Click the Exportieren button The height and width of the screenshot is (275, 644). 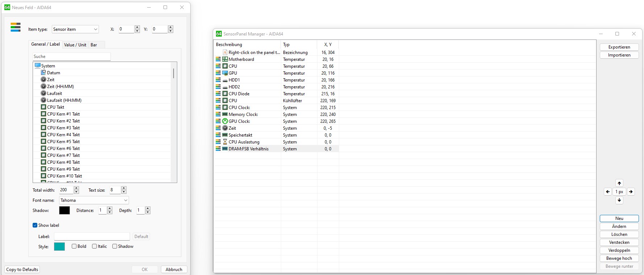[x=619, y=47]
